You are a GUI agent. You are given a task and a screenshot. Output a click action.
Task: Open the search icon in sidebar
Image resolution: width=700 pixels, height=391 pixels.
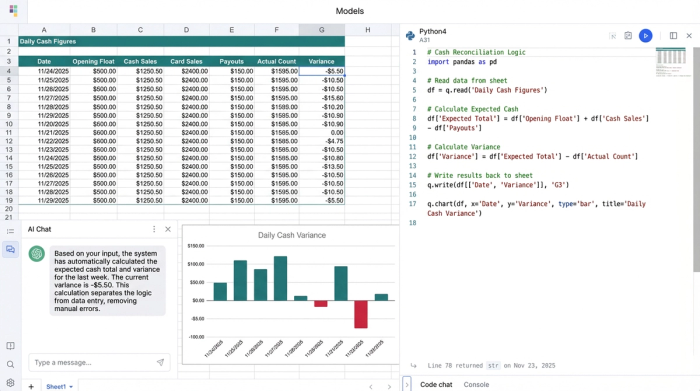10,364
